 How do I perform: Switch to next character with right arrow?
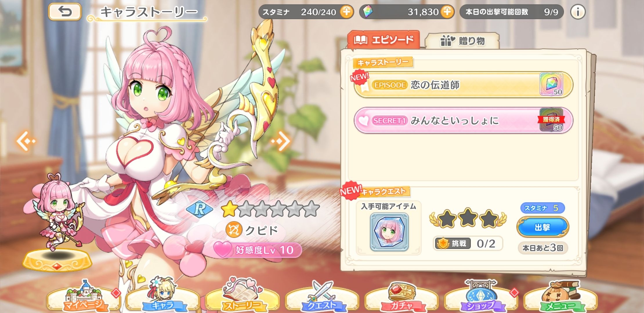tap(281, 141)
